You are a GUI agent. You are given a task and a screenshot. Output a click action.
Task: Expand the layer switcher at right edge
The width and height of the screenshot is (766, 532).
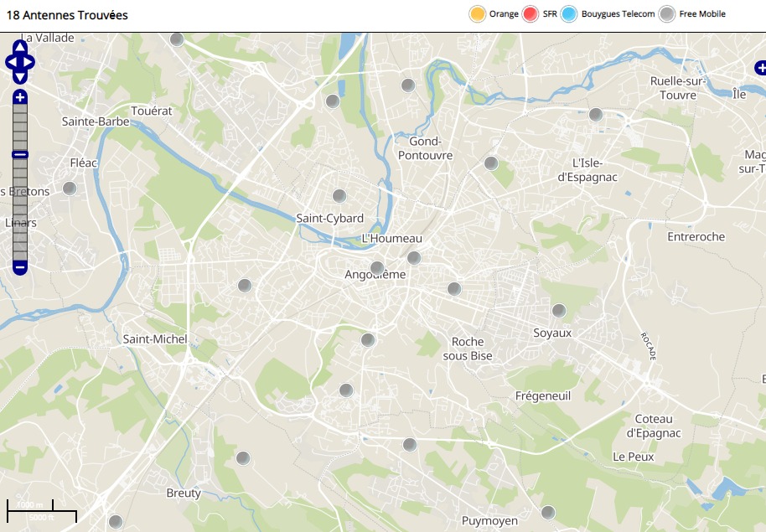(x=759, y=67)
